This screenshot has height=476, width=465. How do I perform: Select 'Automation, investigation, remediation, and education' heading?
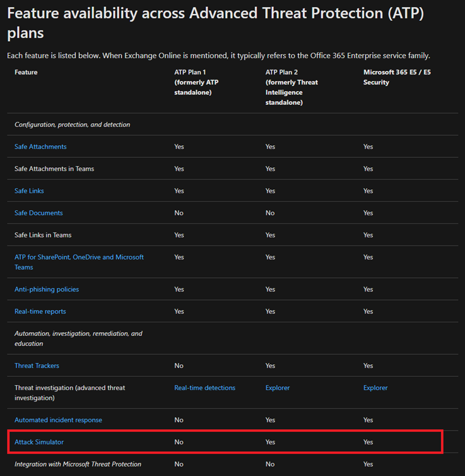[78, 338]
